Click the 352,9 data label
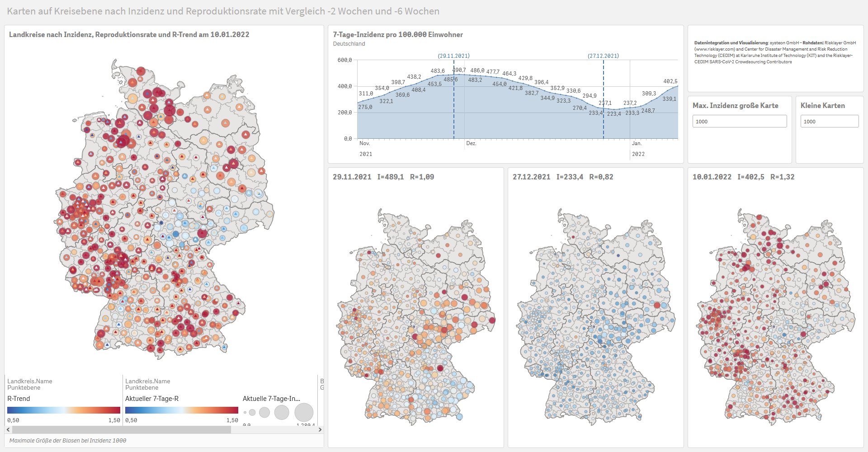 coord(557,88)
